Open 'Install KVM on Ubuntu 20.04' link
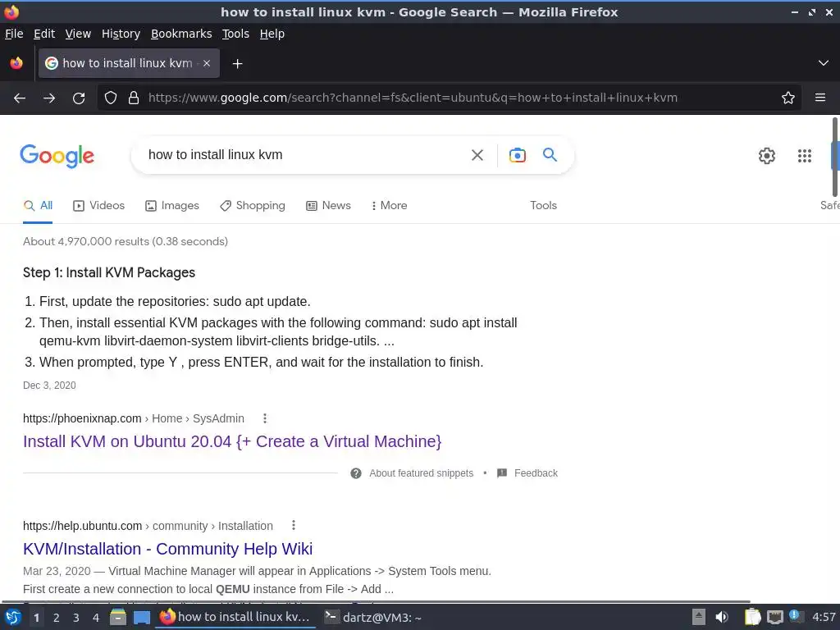This screenshot has width=840, height=630. coord(232,441)
